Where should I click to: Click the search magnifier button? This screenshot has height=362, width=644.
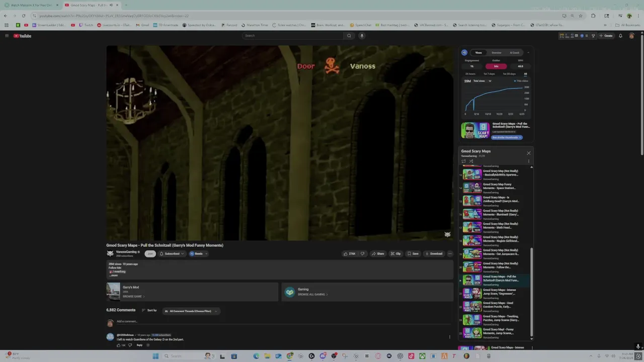point(349,36)
